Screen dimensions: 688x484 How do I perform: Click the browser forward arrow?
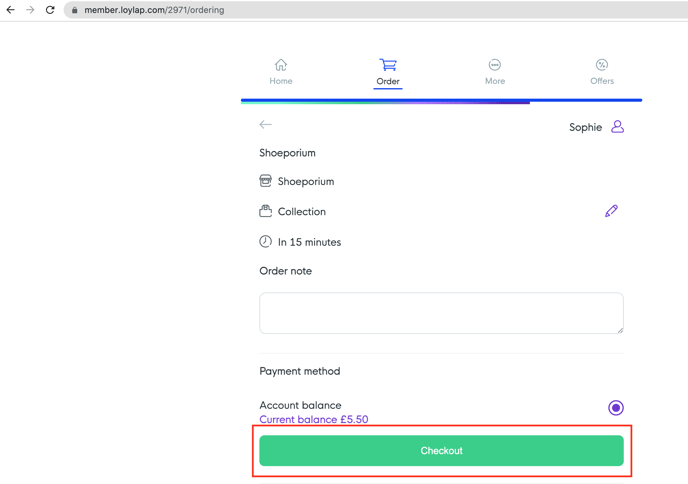tap(30, 10)
